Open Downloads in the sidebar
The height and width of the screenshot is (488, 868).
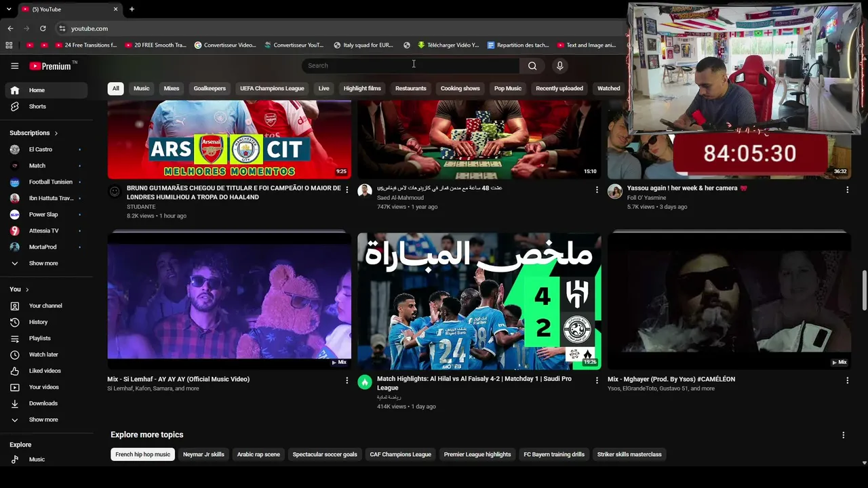(46, 403)
